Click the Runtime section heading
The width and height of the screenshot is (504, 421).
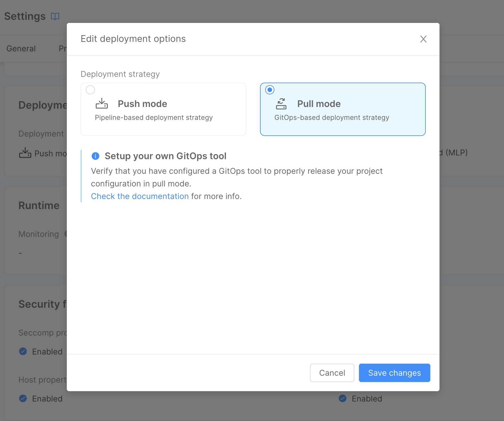point(39,206)
